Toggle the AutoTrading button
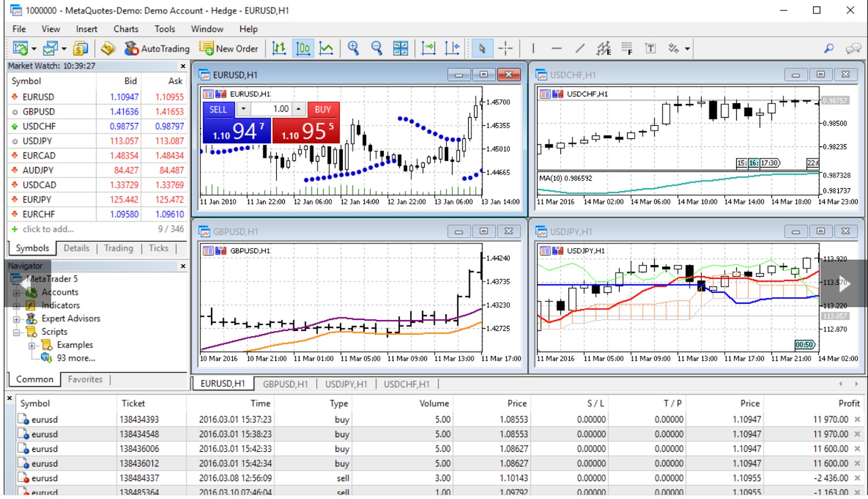This screenshot has height=499, width=868. click(x=157, y=48)
